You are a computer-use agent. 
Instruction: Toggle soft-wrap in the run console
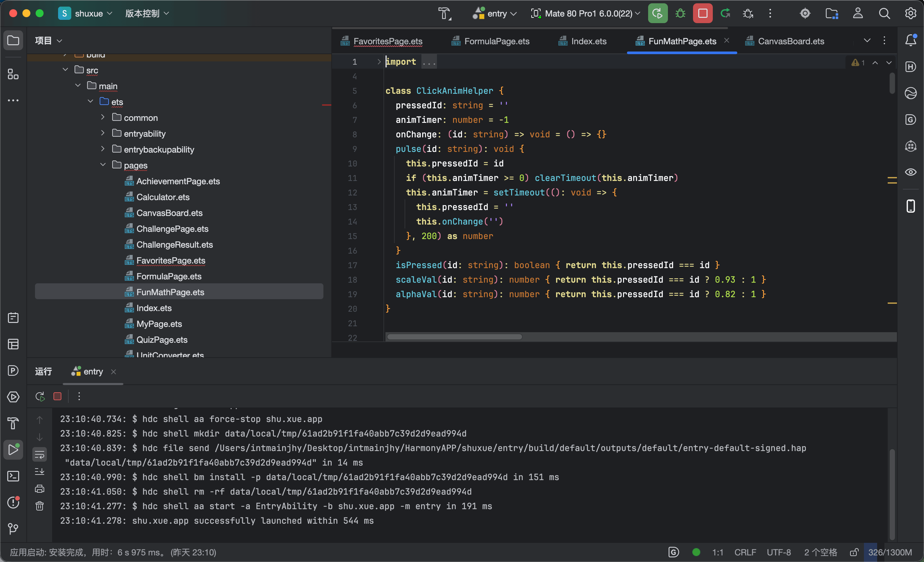click(39, 455)
